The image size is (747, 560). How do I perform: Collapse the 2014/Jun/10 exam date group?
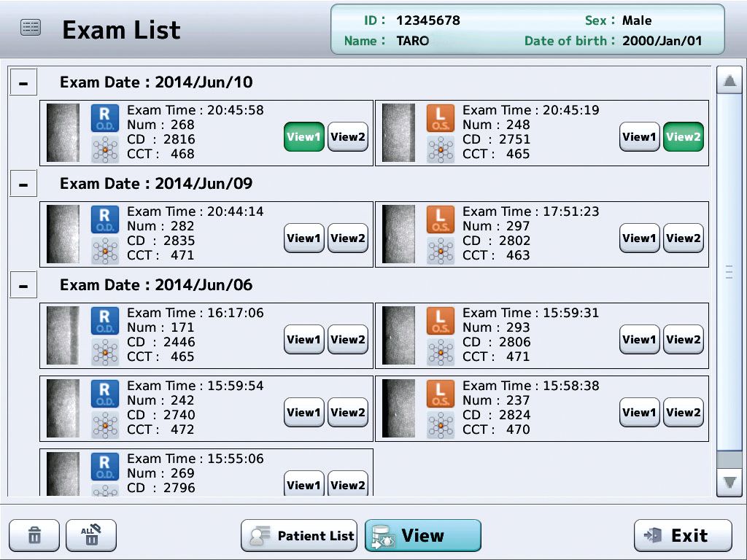23,83
